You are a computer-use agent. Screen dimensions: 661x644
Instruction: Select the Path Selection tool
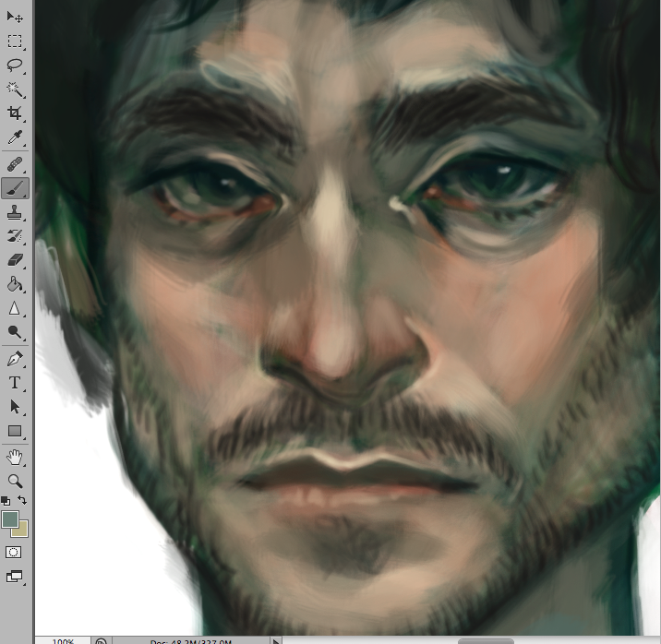(x=15, y=407)
